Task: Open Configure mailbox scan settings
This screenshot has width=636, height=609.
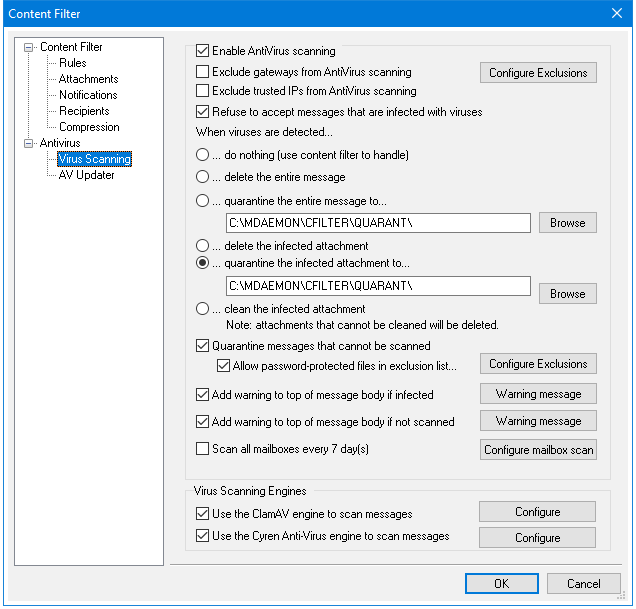Action: pyautogui.click(x=538, y=450)
